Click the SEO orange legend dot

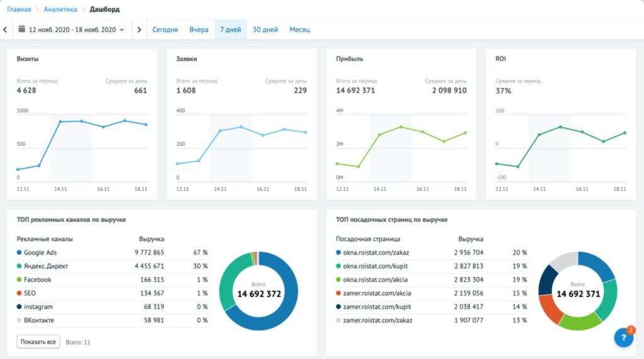19,293
